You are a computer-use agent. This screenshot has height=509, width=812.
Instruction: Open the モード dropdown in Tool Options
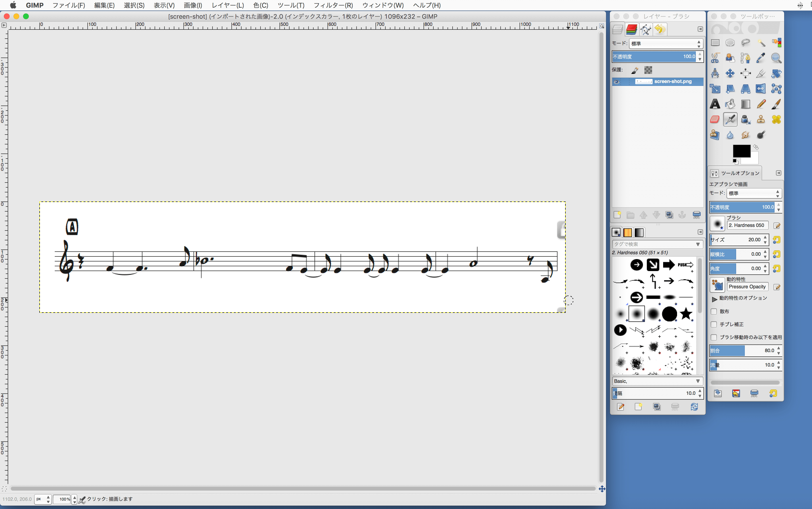coord(754,193)
